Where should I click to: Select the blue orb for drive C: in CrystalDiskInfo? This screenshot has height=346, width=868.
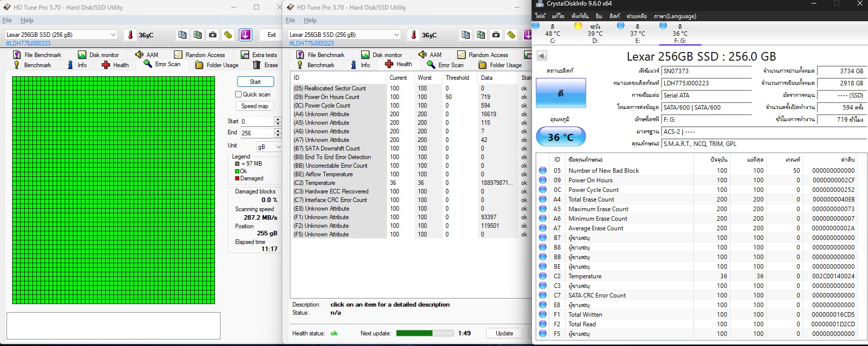(536, 26)
